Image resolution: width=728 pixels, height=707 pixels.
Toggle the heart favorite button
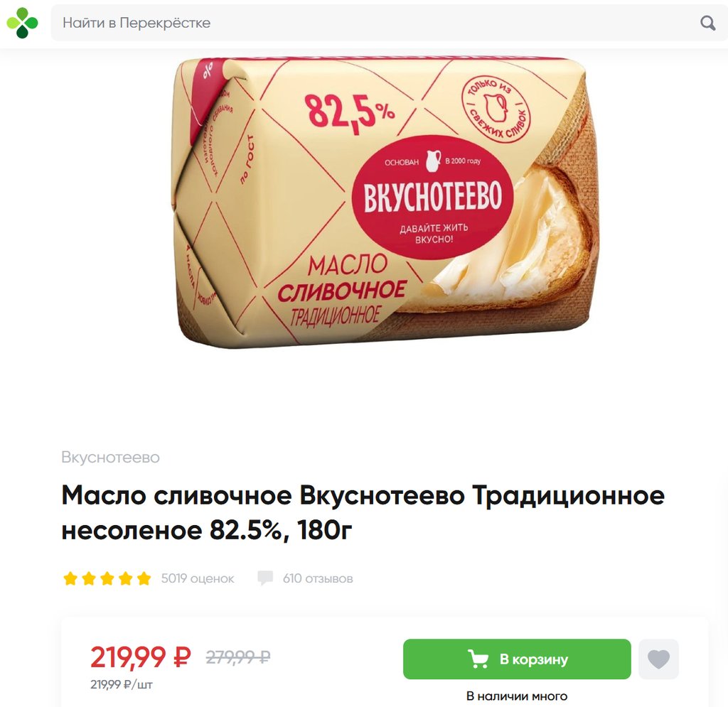658,659
